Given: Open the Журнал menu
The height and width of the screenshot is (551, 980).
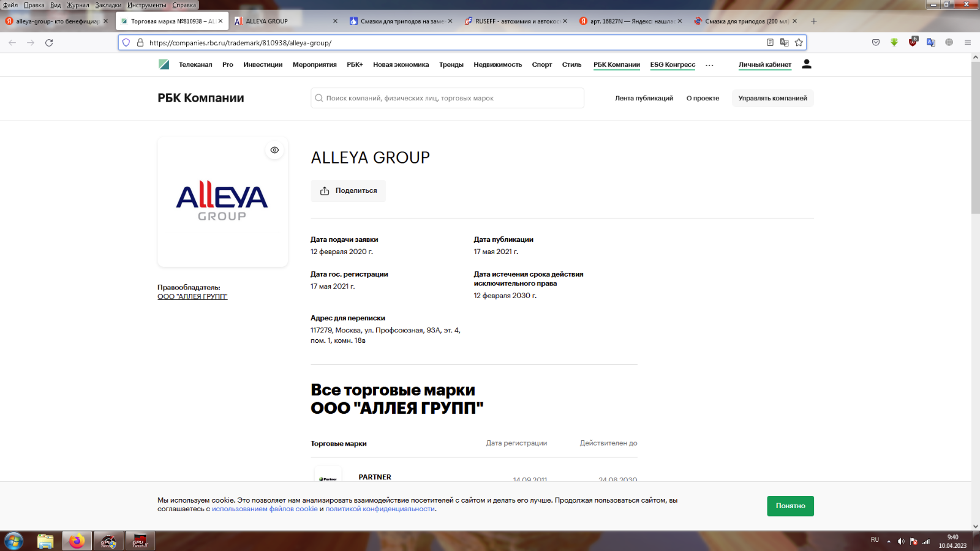Looking at the screenshot, I should [78, 5].
